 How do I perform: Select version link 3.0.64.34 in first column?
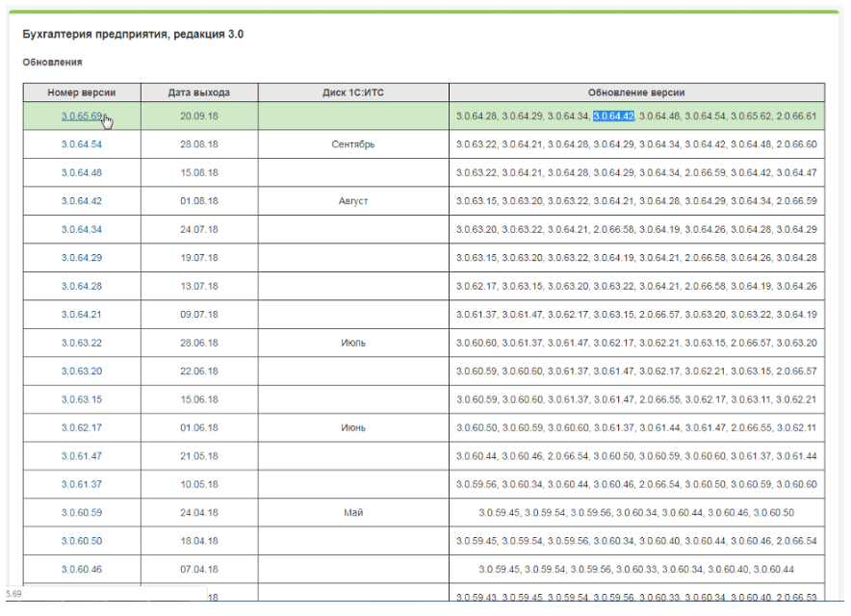[82, 229]
